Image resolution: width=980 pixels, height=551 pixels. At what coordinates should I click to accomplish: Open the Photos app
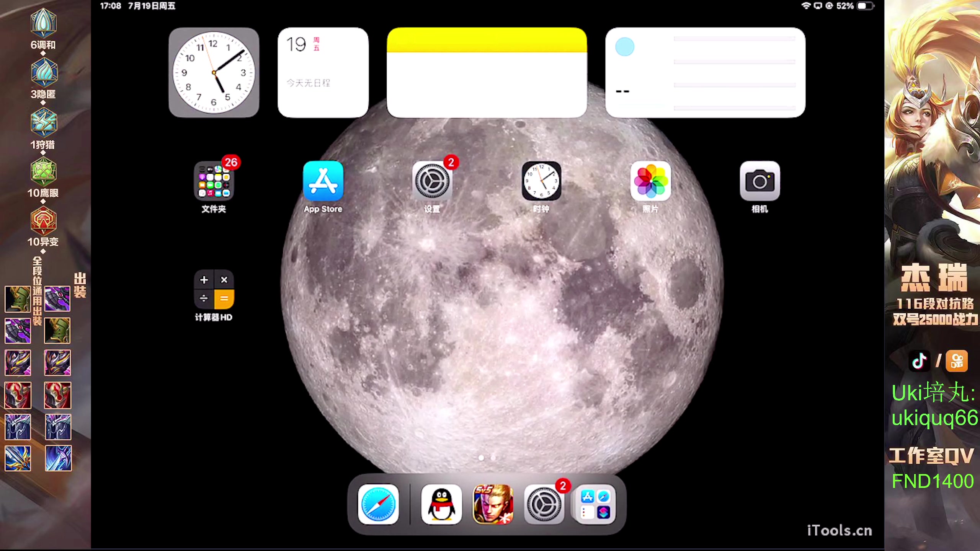[650, 181]
